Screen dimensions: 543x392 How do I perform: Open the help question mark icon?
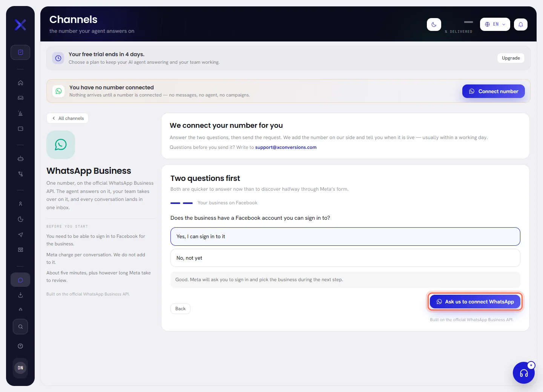[20, 346]
